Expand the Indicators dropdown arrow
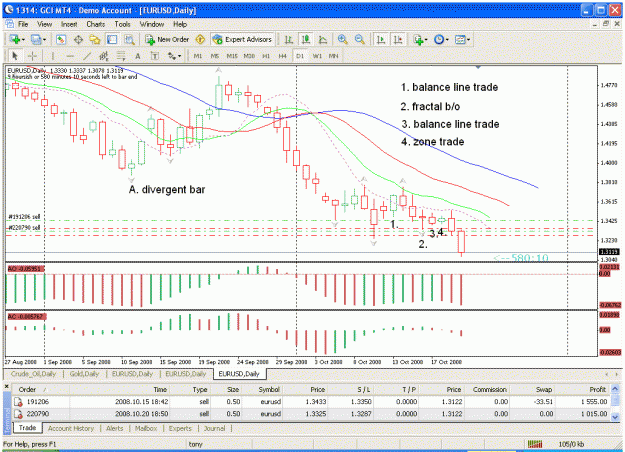Image resolution: width=625 pixels, height=452 pixels. pos(426,39)
